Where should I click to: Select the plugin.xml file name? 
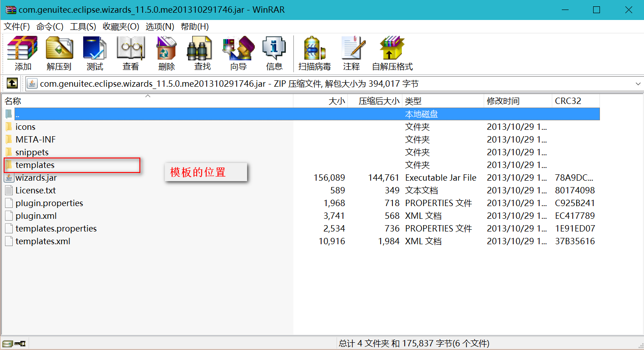tap(36, 216)
